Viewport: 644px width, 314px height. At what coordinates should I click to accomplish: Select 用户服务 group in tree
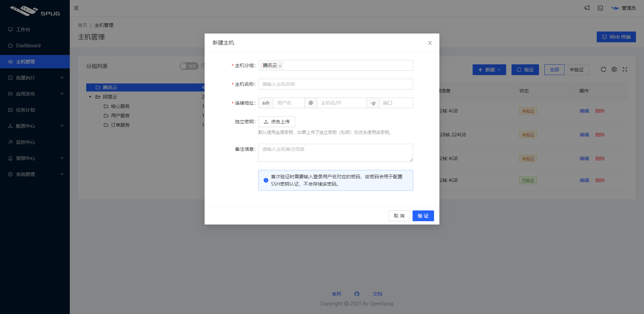[120, 116]
